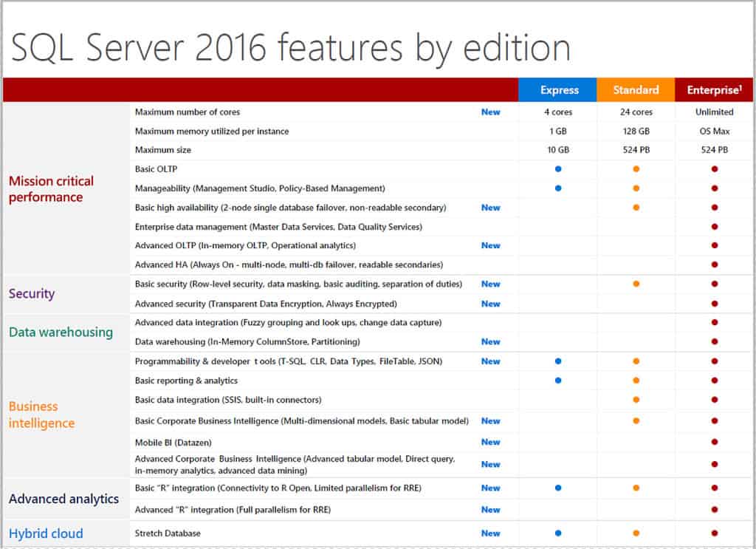Click orange dot in Basic Corporate Business Intelligence row

(636, 420)
